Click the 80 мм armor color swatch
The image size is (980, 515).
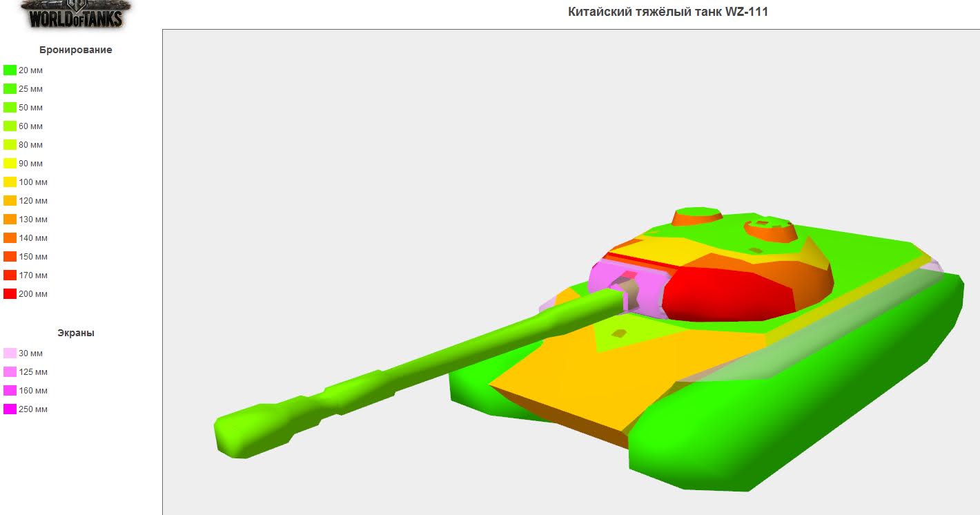10,145
